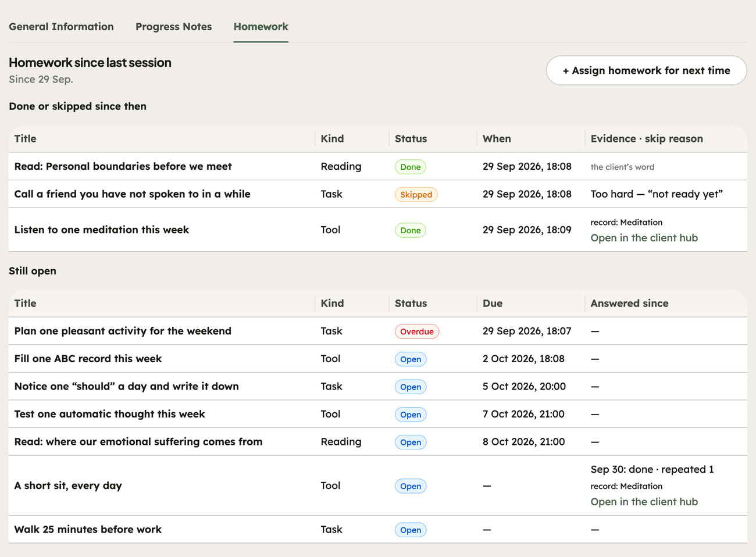Click Open badge for Fill one ABC record
The height and width of the screenshot is (557, 756).
(411, 359)
